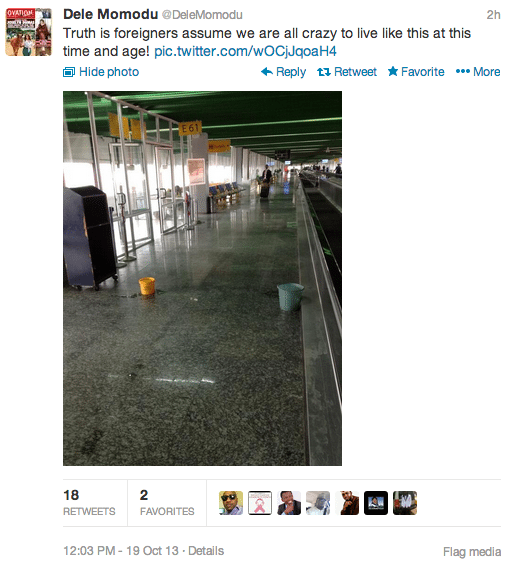Open Dele Momodu's name link
This screenshot has width=506, height=570.
pyautogui.click(x=111, y=15)
